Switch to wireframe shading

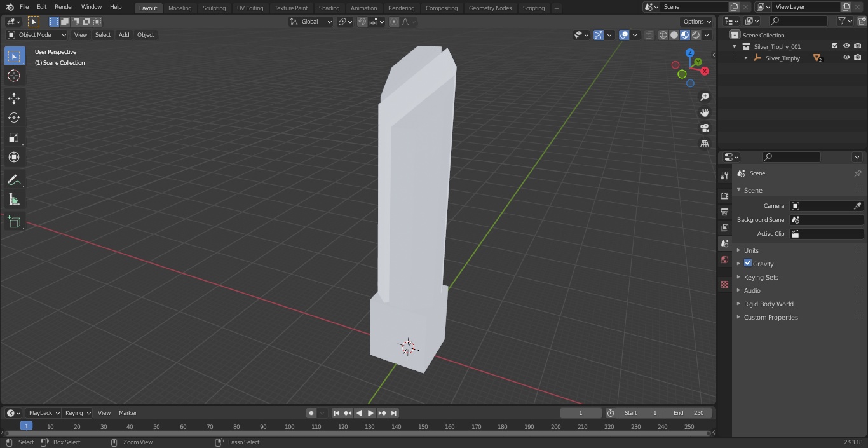pyautogui.click(x=663, y=35)
